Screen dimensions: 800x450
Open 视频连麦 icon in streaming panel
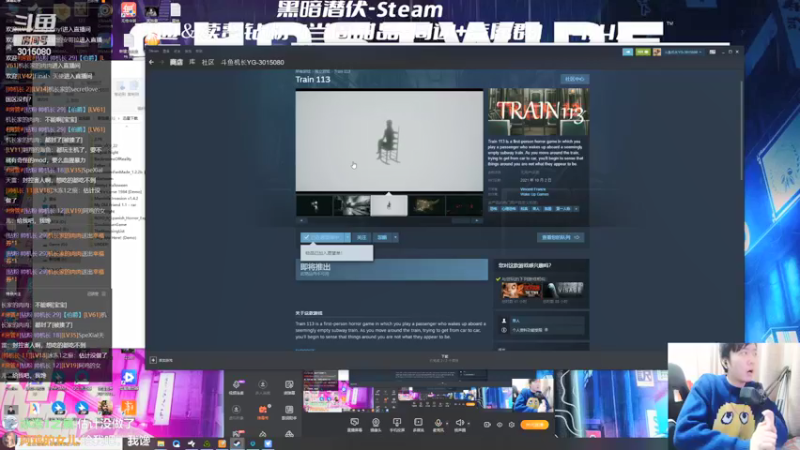(236, 387)
